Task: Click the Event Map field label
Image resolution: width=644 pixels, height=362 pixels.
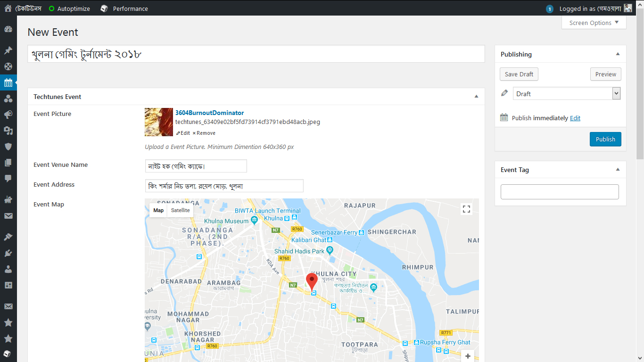Action: point(49,204)
